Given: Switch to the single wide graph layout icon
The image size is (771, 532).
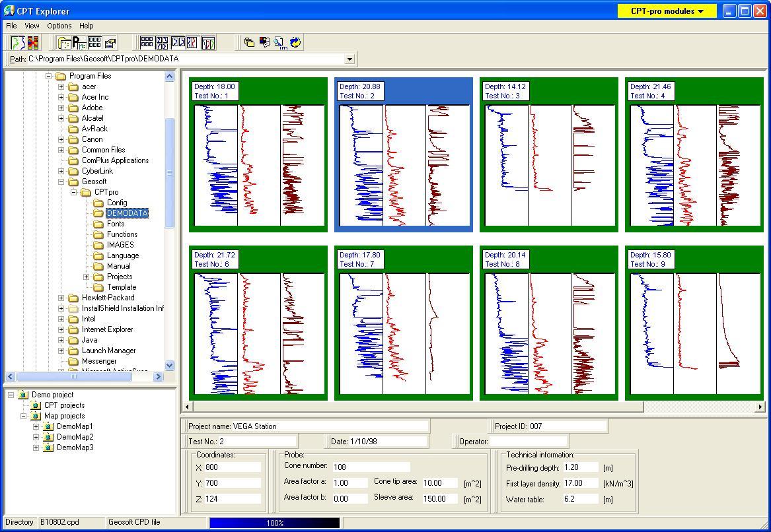Looking at the screenshot, I should point(209,43).
